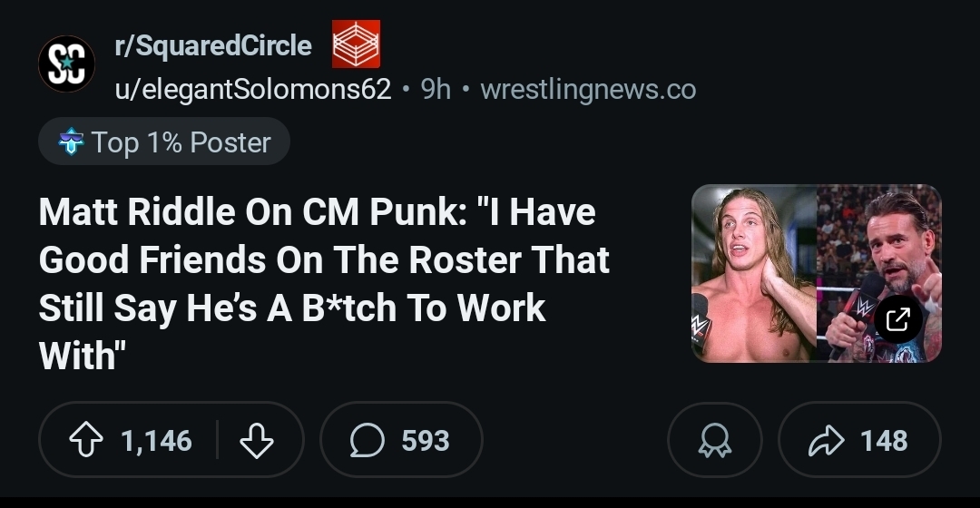Click the comment speech bubble icon
This screenshot has height=508, width=980.
(x=367, y=441)
